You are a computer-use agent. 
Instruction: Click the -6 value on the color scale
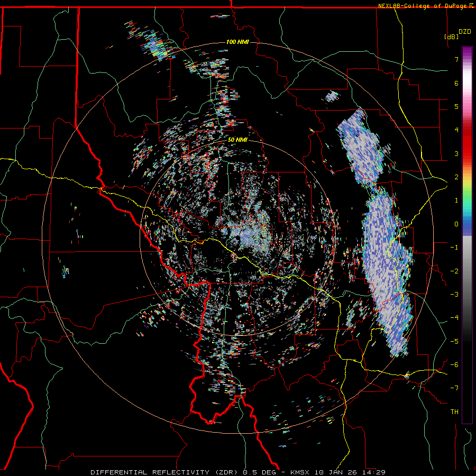tap(454, 365)
